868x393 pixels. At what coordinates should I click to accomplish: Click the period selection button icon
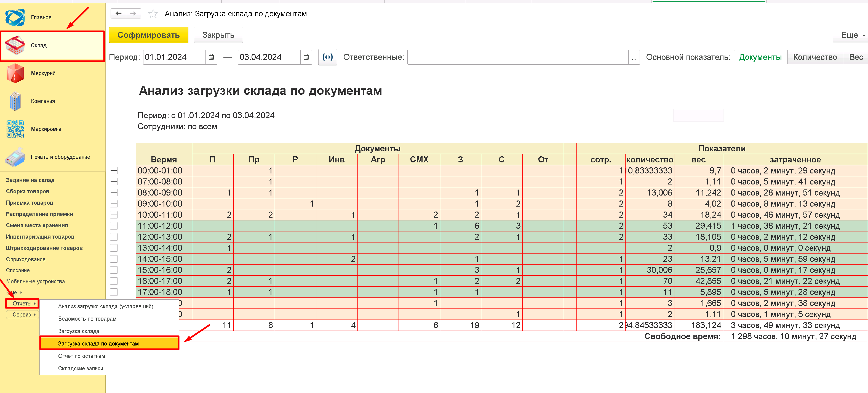(x=327, y=57)
